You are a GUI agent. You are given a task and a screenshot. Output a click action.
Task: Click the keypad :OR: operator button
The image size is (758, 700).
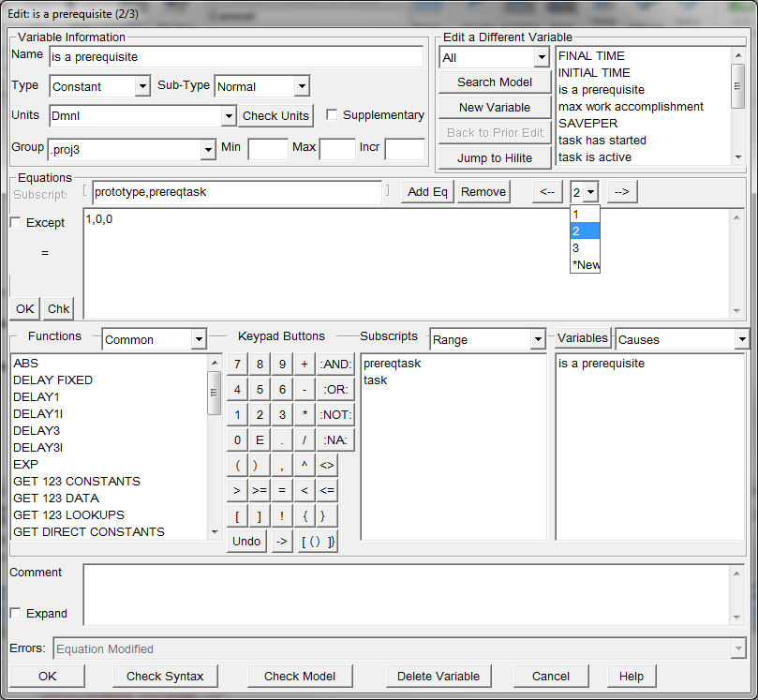[x=335, y=389]
